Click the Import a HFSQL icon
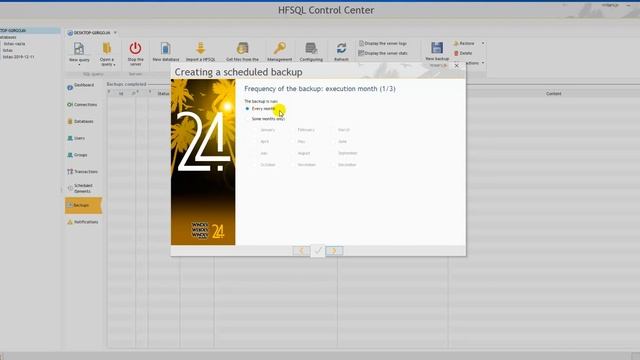Screen dimensions: 640x360 [200, 48]
